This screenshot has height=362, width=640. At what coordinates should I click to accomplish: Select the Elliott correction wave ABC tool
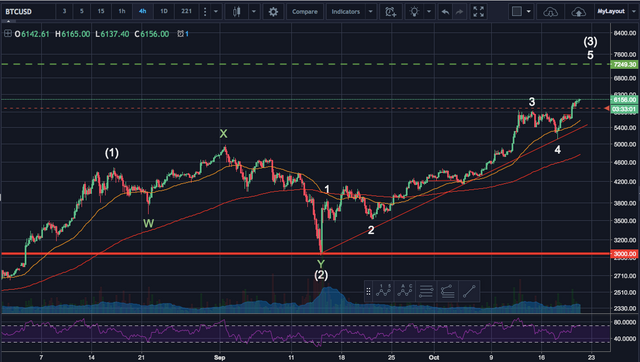point(405,291)
